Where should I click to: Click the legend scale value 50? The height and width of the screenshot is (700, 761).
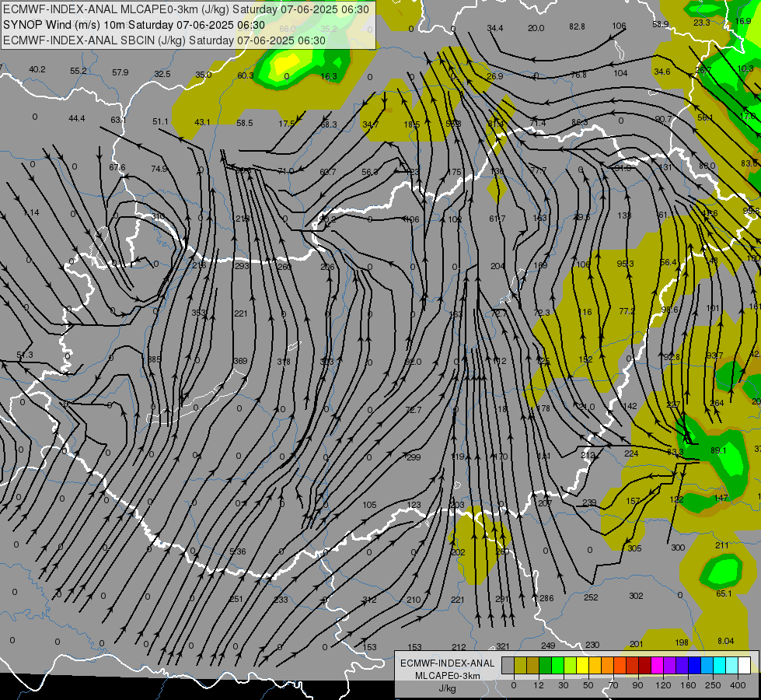[x=588, y=685]
